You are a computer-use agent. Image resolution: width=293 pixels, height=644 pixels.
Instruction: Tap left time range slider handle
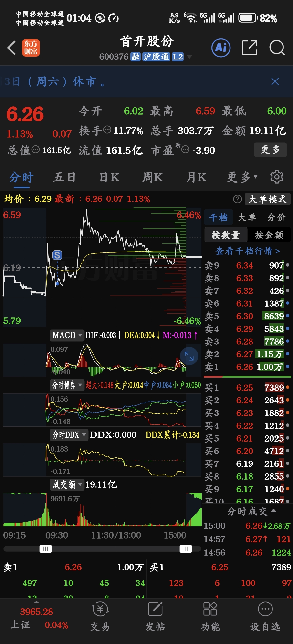click(46, 549)
